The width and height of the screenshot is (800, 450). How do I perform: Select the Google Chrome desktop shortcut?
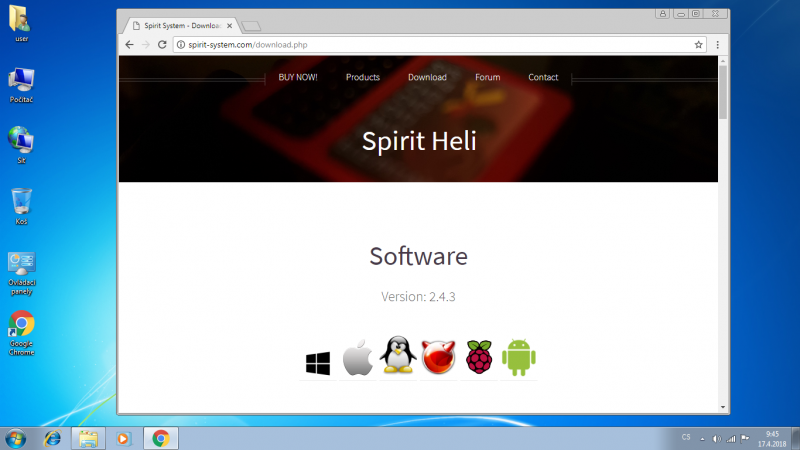pyautogui.click(x=21, y=333)
